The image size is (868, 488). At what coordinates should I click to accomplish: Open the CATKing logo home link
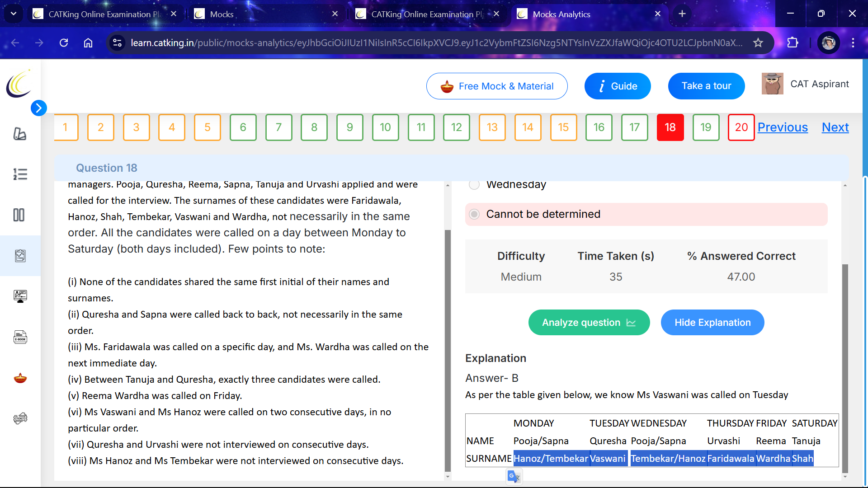(19, 84)
